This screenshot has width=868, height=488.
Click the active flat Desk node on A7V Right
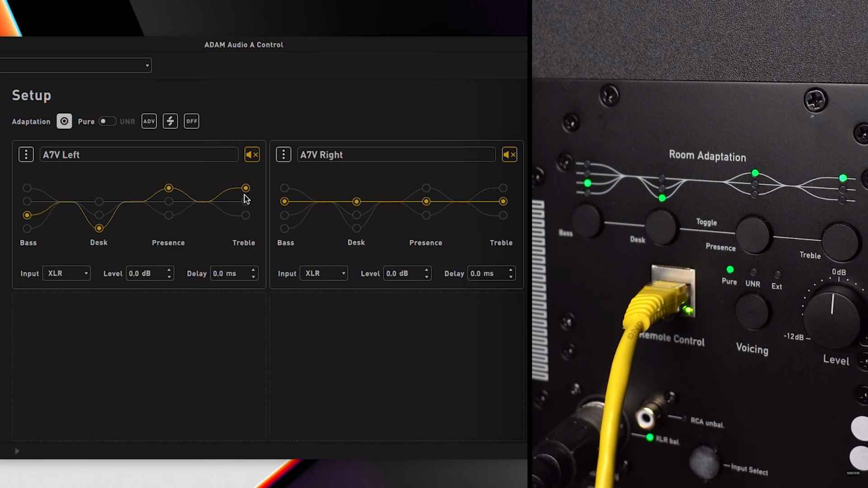pos(357,202)
